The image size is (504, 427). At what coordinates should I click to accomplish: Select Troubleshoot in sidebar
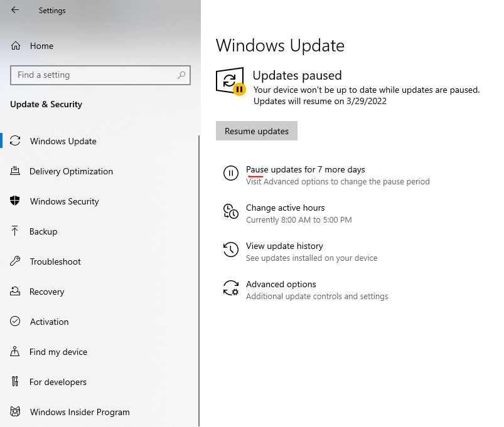coord(55,261)
